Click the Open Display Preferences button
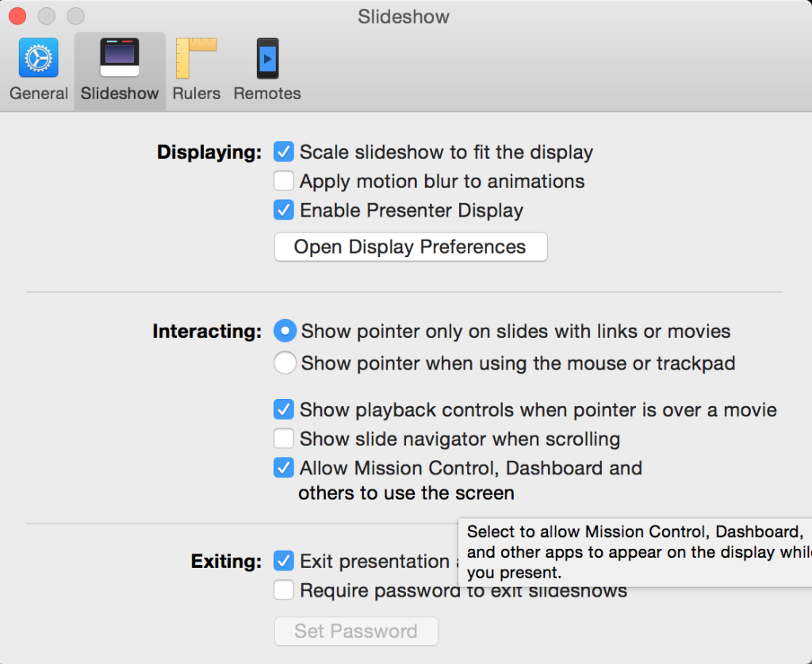 410,247
